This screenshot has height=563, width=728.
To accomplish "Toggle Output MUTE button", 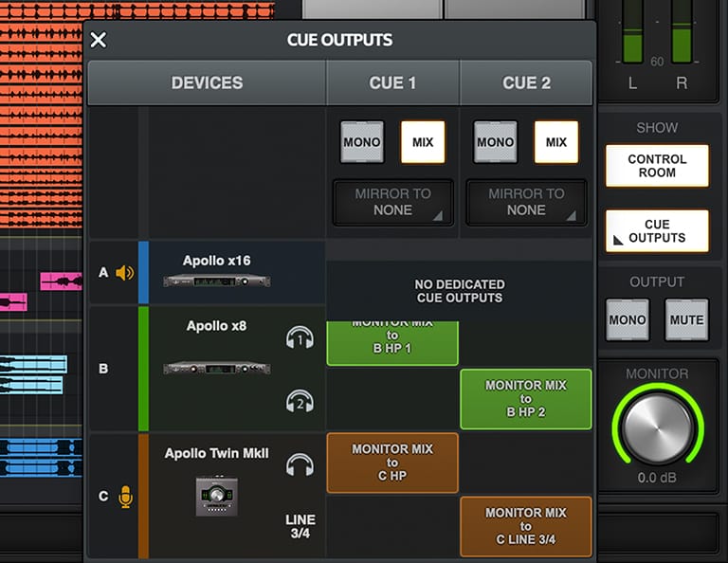I will [x=686, y=319].
